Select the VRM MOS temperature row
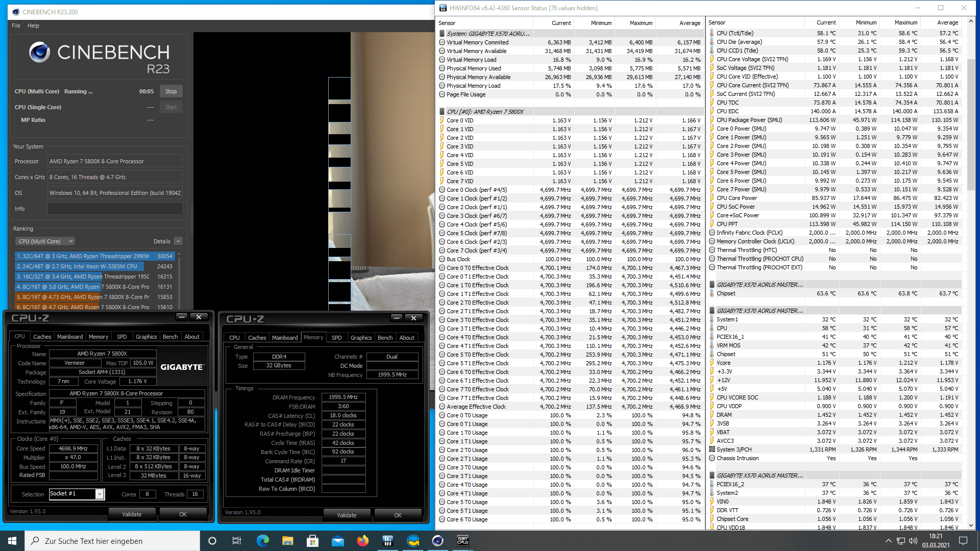This screenshot has width=980, height=551. 834,345
